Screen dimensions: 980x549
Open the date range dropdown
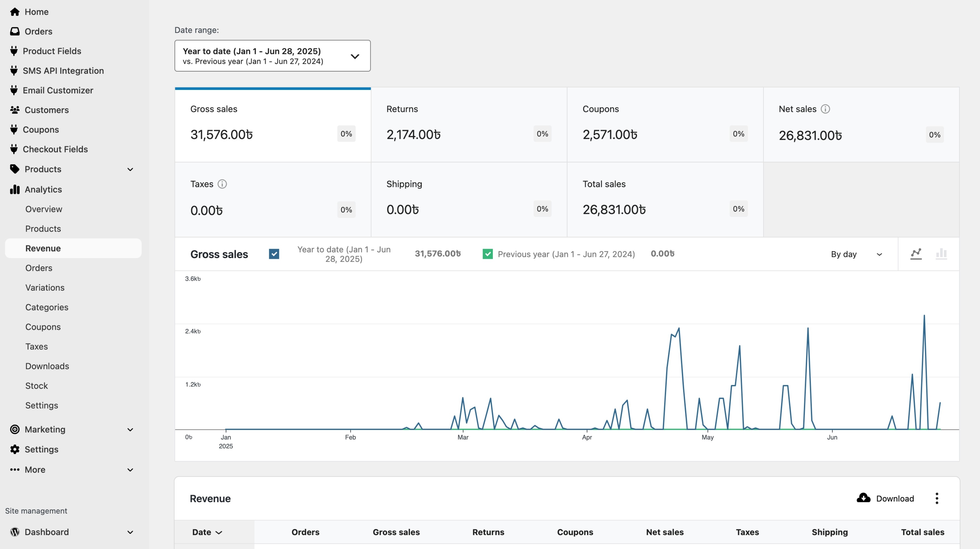[273, 56]
